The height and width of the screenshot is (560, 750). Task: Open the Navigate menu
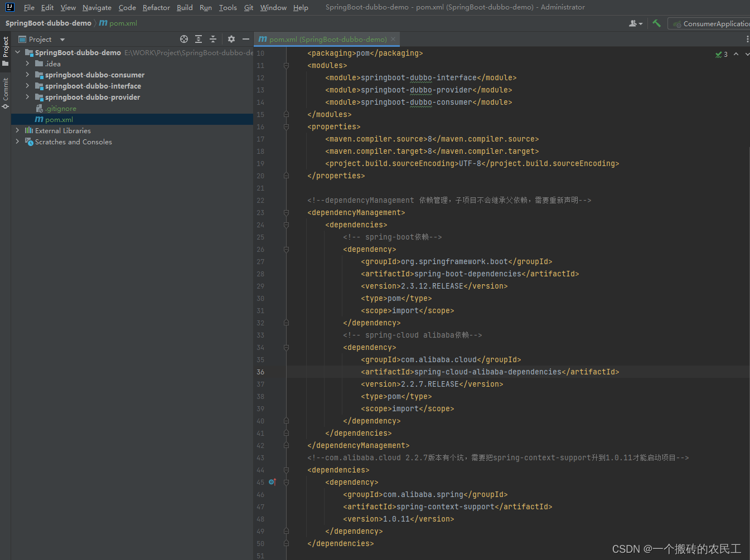[x=97, y=7]
